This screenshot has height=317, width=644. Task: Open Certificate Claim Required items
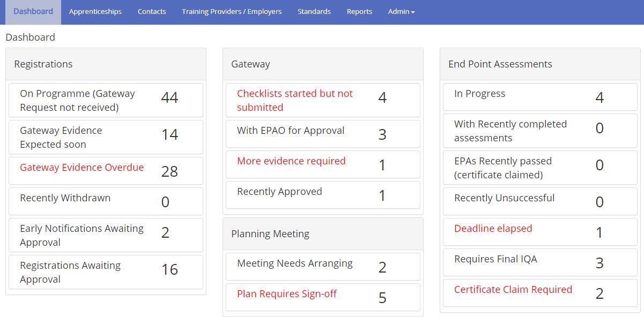[540, 293]
